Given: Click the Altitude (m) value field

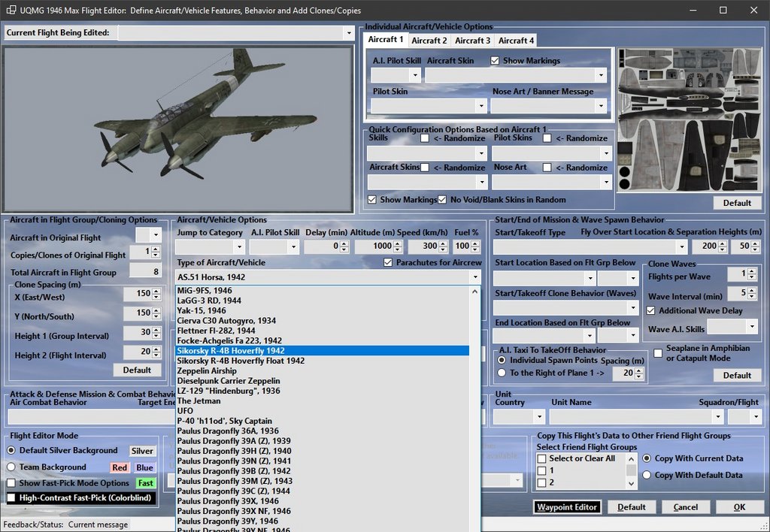Looking at the screenshot, I should tap(374, 246).
